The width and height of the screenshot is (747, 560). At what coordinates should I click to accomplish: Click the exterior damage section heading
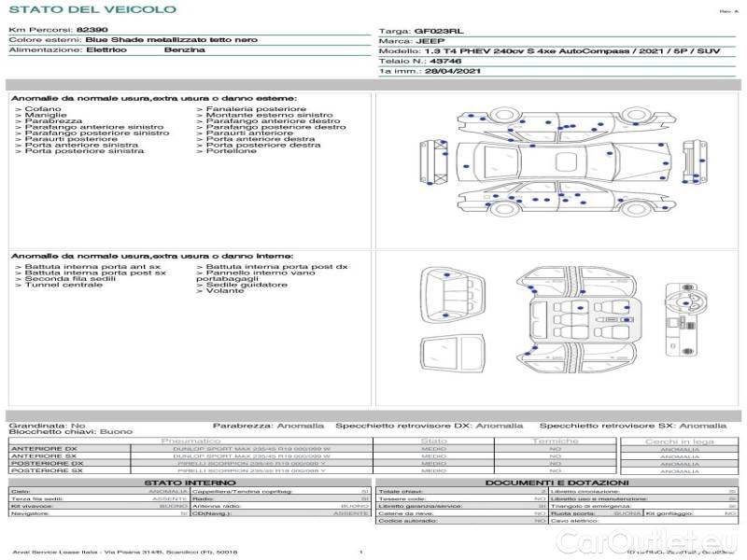[154, 99]
